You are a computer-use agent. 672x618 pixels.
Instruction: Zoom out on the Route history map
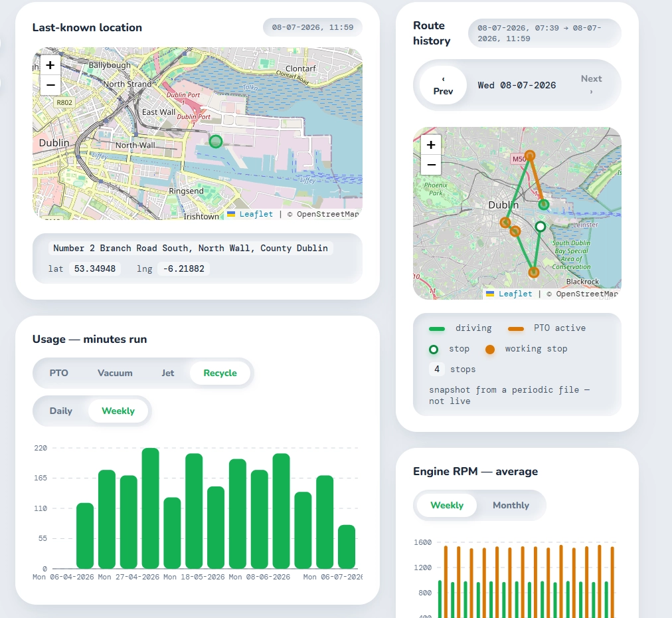tap(431, 165)
